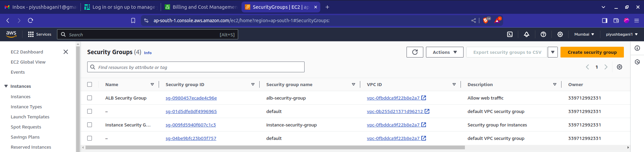Open security group sg-0980457ecade4c96e link
The image size is (644, 152).
click(191, 98)
